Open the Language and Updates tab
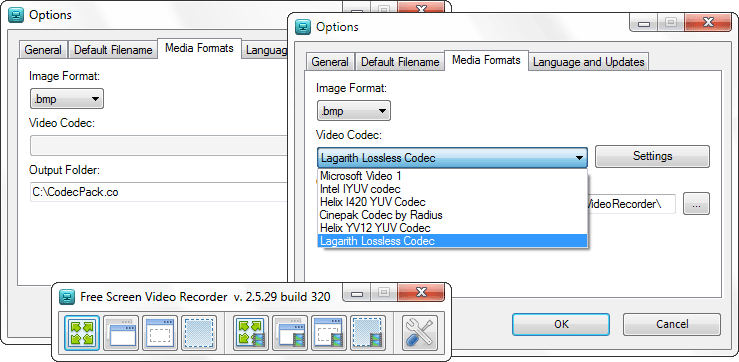 [588, 62]
